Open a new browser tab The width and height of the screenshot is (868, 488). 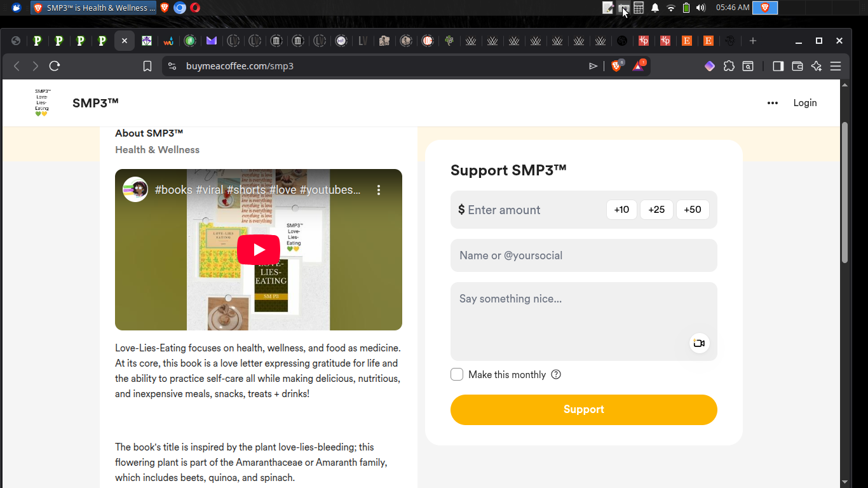753,41
